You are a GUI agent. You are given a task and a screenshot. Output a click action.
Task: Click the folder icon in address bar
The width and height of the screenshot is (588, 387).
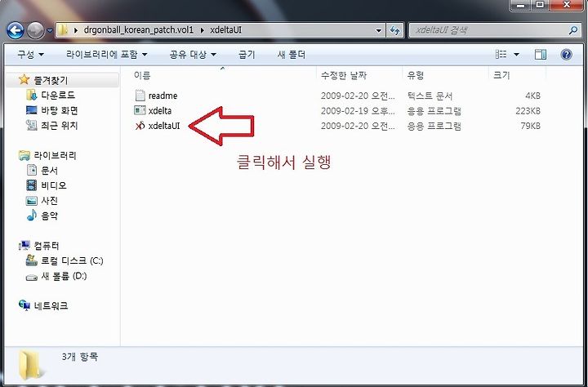[63, 30]
